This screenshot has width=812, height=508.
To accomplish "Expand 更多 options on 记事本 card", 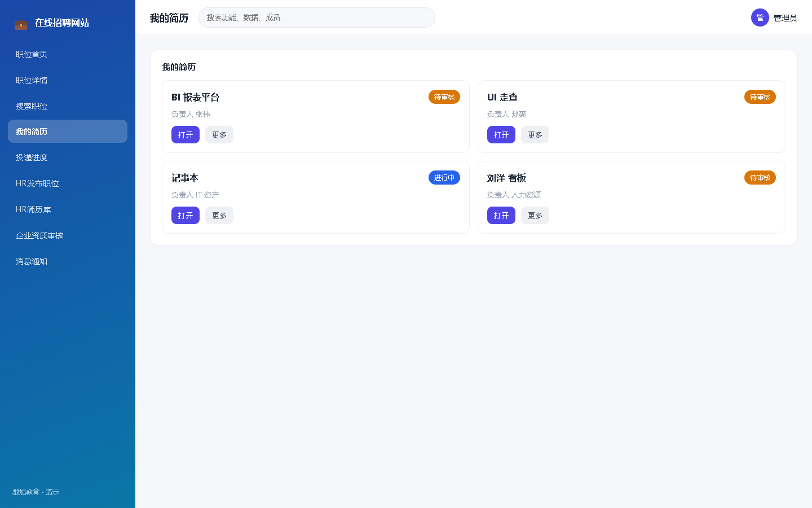I will (x=219, y=216).
